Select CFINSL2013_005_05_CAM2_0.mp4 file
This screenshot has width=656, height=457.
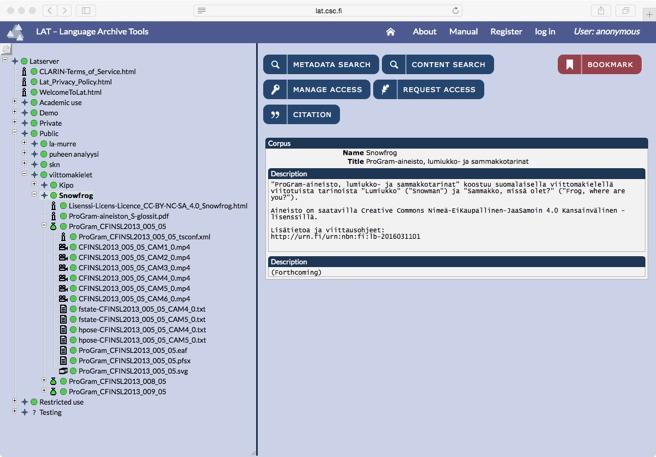coord(134,257)
